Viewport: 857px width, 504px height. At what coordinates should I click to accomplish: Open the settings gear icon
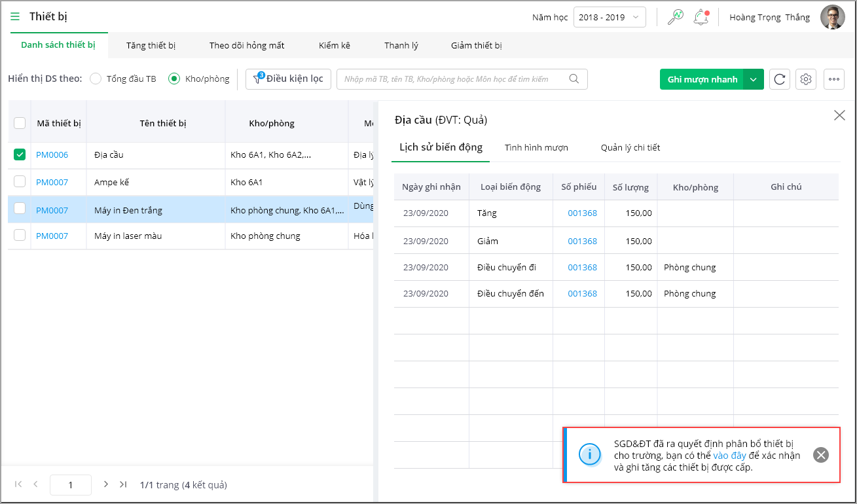[x=806, y=79]
